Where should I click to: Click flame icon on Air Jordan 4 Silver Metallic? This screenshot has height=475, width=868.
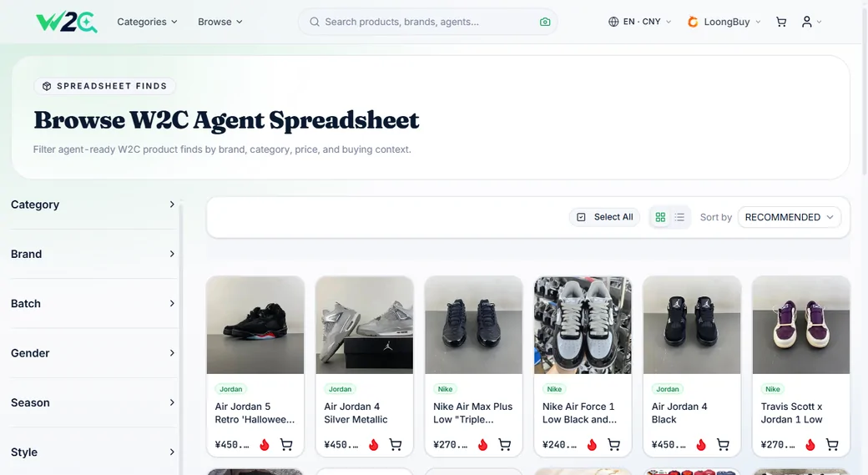(x=374, y=445)
